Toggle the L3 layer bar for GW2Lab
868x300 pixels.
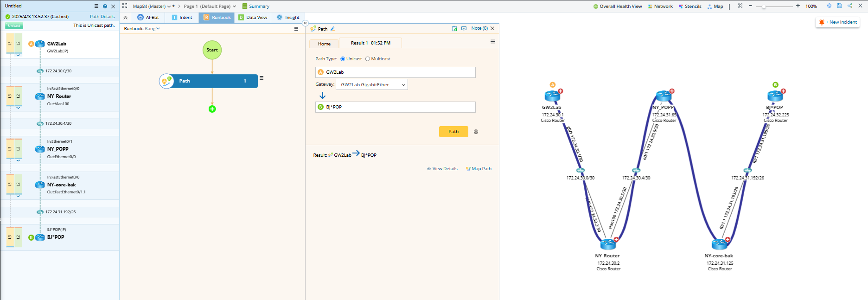10,44
